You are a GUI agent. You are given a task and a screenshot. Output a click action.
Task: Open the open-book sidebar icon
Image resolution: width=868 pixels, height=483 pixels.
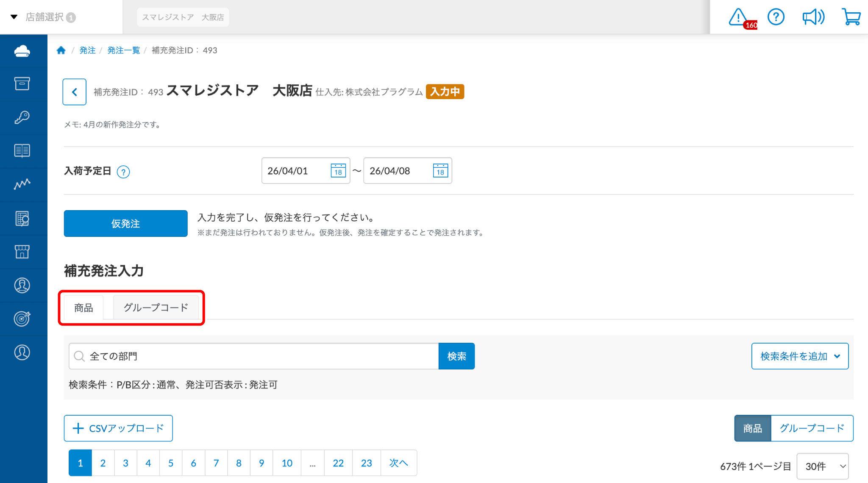coord(22,151)
